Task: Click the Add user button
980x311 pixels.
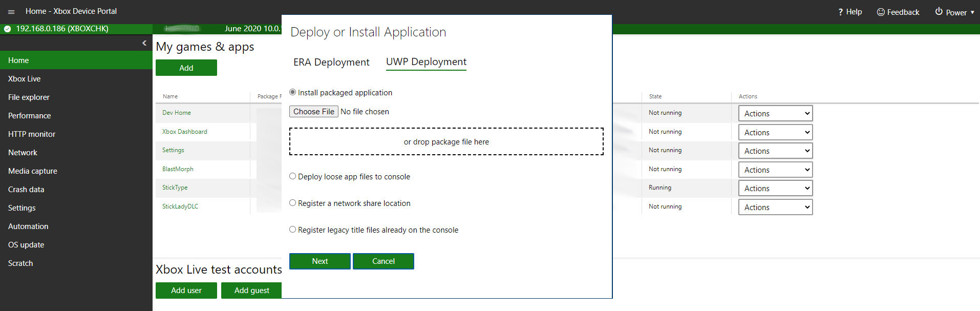Action: point(186,290)
